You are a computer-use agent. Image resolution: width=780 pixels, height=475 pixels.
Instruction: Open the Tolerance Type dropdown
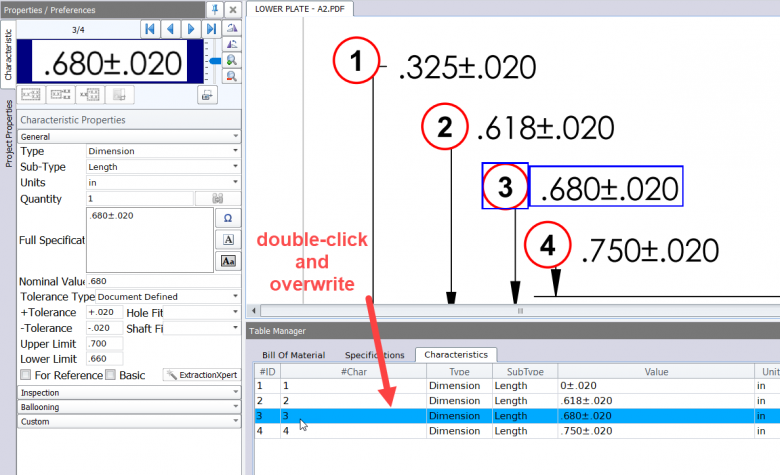168,296
